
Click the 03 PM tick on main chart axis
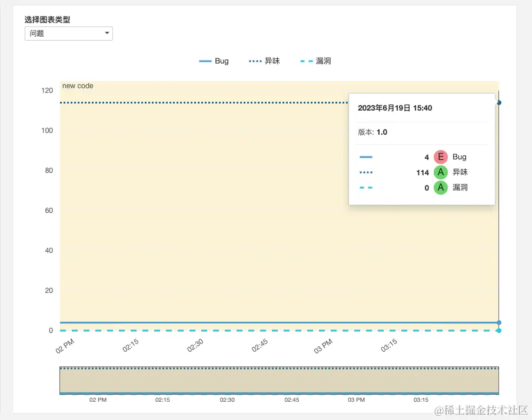[x=323, y=346]
